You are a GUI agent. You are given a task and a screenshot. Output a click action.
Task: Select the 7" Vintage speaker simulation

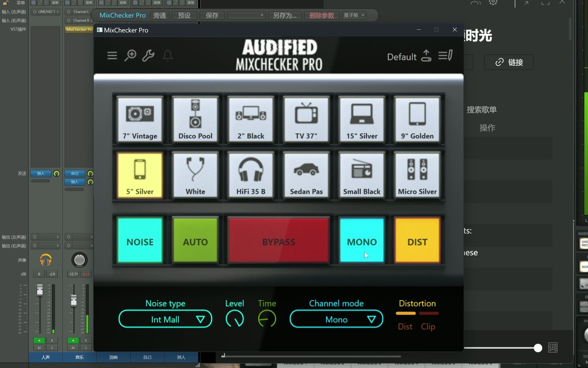[140, 119]
